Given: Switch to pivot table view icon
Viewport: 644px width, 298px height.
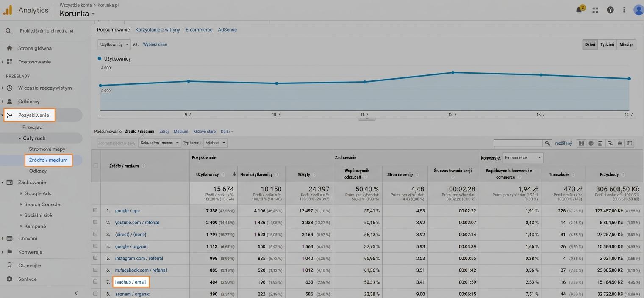Looking at the screenshot, I should tap(630, 143).
